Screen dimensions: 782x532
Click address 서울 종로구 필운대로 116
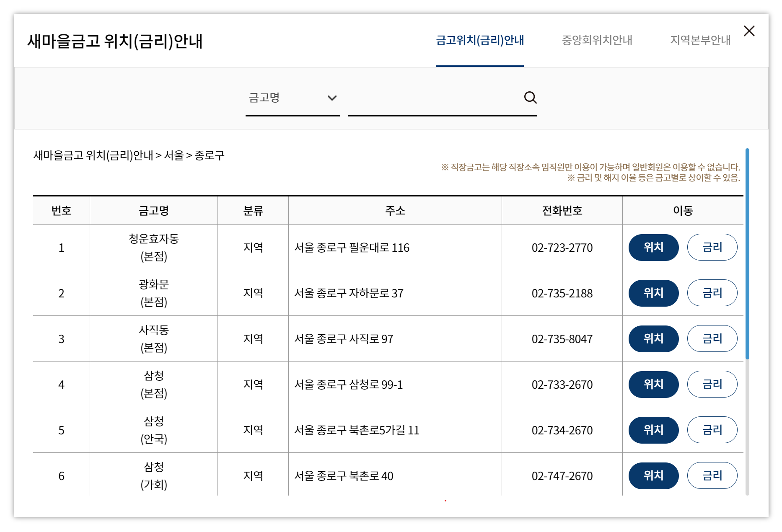click(x=352, y=248)
